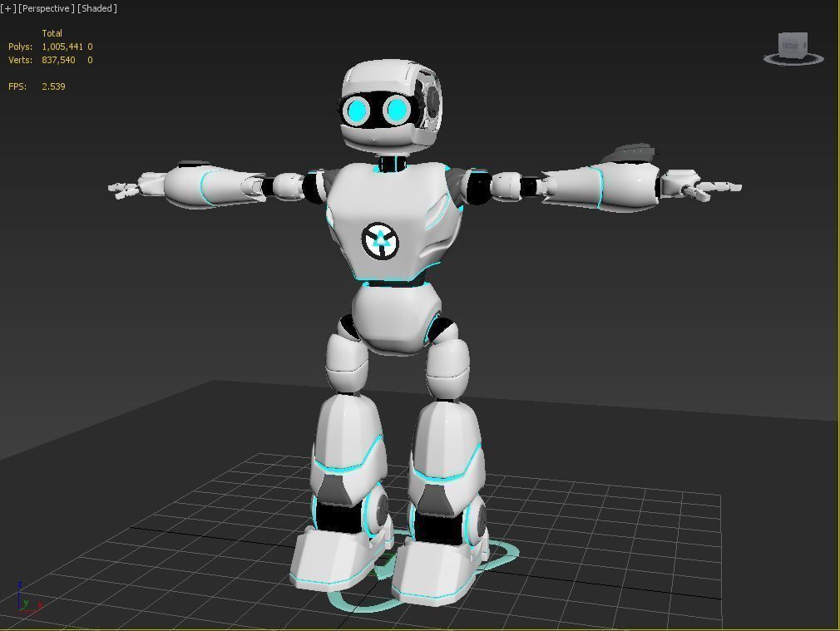The width and height of the screenshot is (840, 631).
Task: Click the FPS label in statistics
Action: point(17,86)
